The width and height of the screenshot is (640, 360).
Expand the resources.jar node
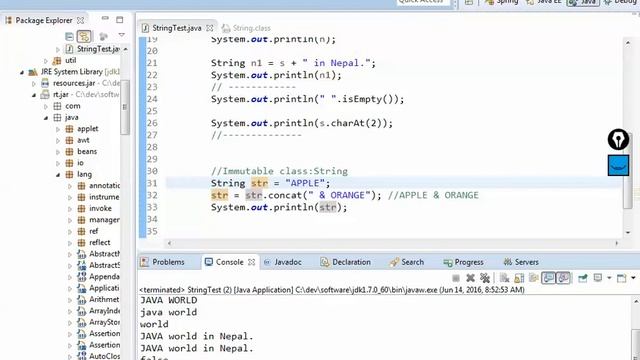(34, 84)
